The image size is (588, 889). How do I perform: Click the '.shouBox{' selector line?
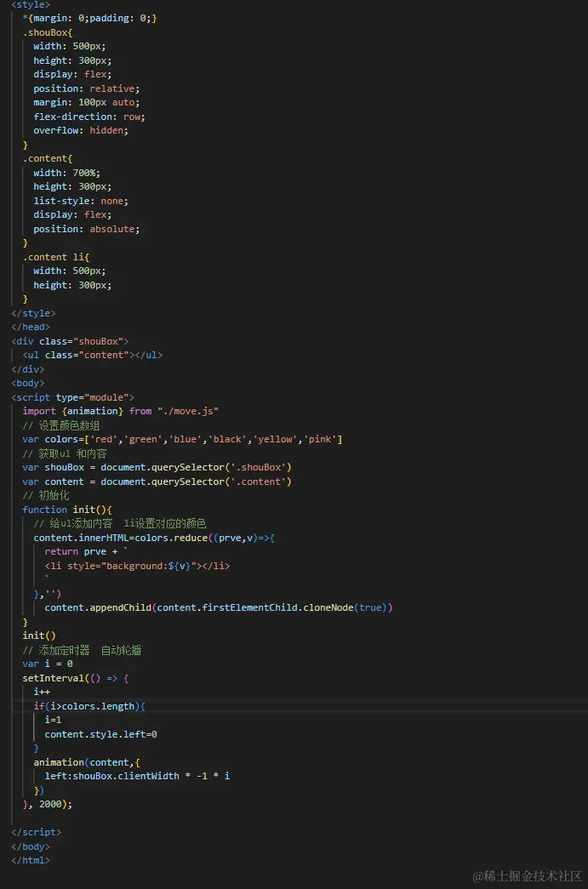[x=48, y=32]
